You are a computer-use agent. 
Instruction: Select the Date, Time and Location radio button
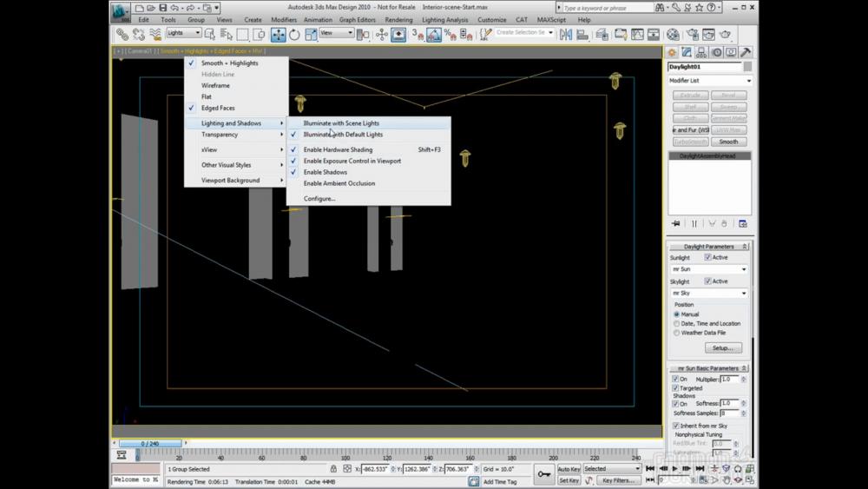coord(677,323)
